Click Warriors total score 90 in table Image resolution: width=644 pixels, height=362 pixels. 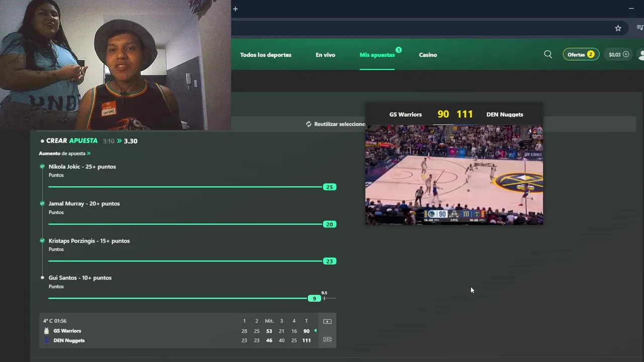tap(306, 331)
